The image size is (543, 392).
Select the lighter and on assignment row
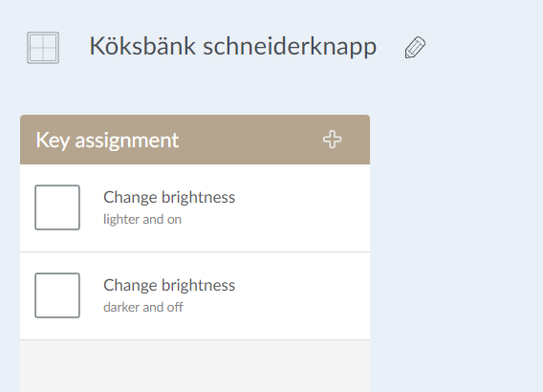coord(195,207)
